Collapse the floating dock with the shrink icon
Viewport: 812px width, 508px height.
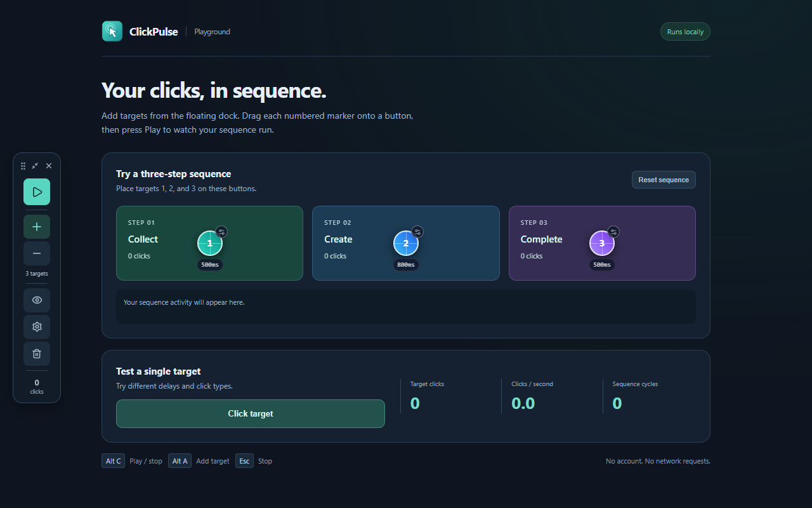(x=35, y=166)
